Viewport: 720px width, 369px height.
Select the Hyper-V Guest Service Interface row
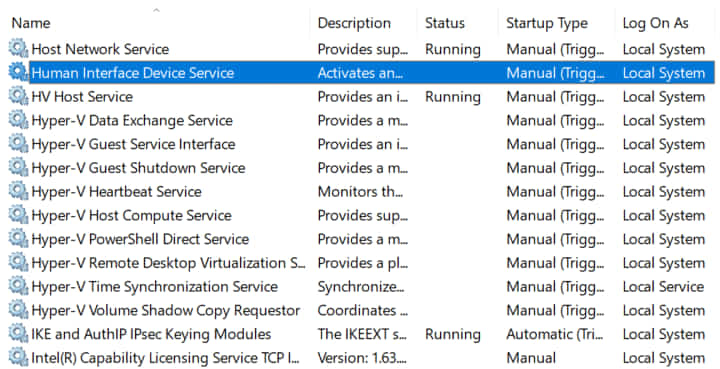point(361,144)
